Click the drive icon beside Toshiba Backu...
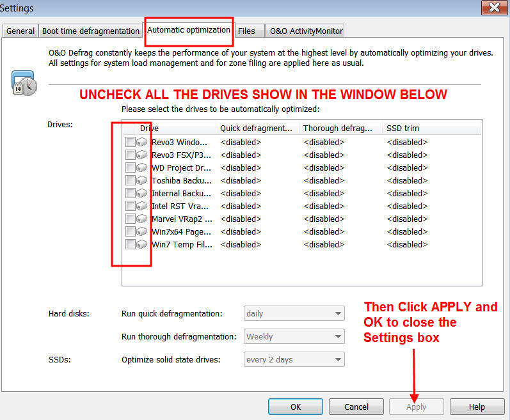The width and height of the screenshot is (510, 420). tap(141, 180)
